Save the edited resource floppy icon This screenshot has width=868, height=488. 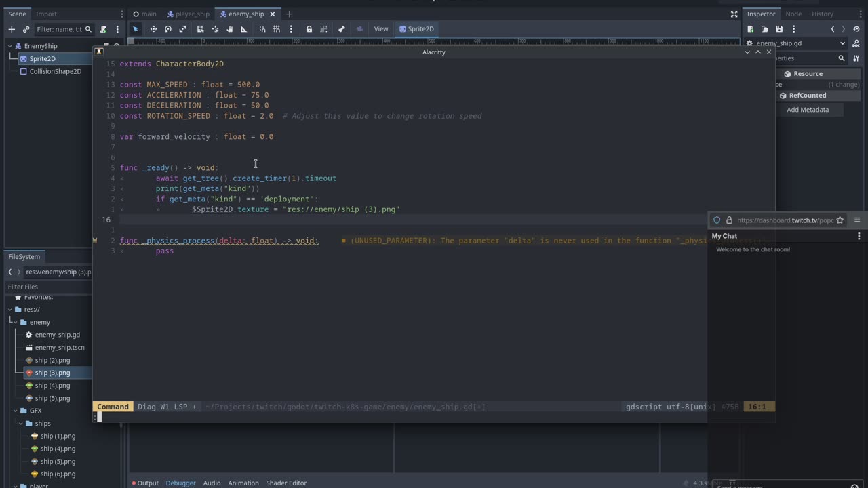point(779,29)
